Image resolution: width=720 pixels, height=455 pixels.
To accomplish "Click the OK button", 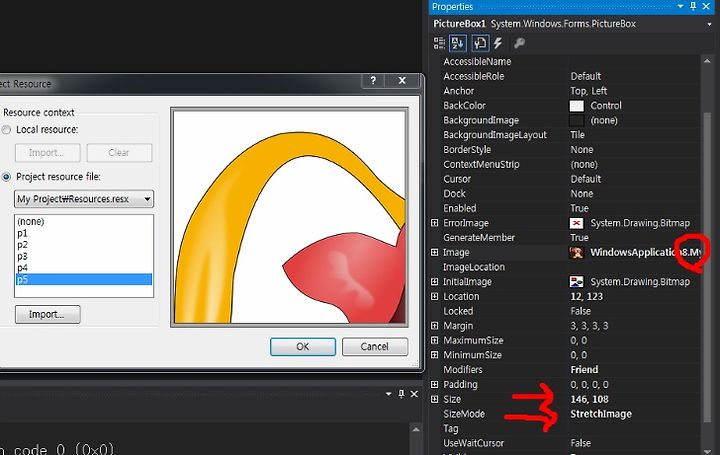I will point(303,347).
